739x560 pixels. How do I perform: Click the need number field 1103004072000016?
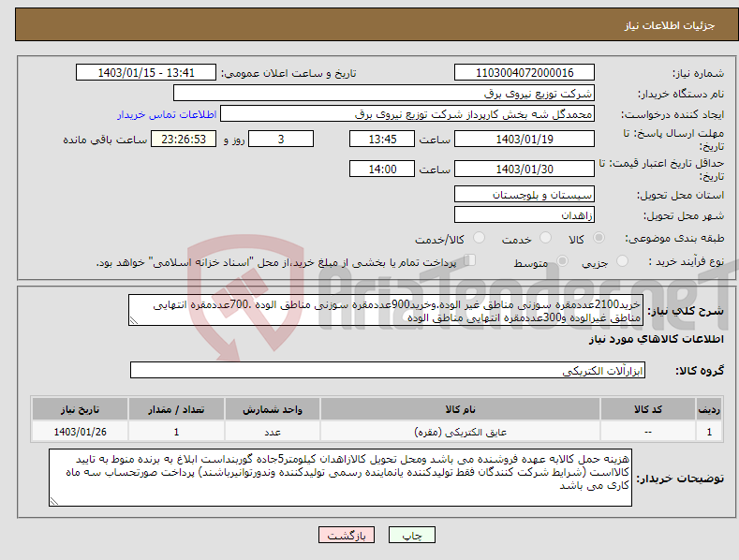click(525, 73)
